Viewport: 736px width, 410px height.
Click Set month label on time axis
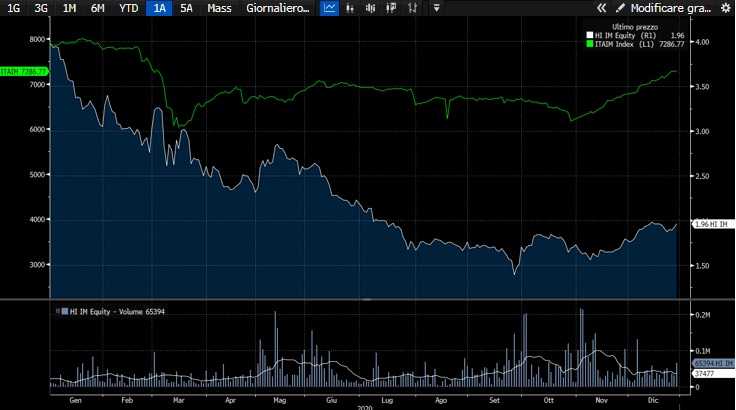(495, 400)
